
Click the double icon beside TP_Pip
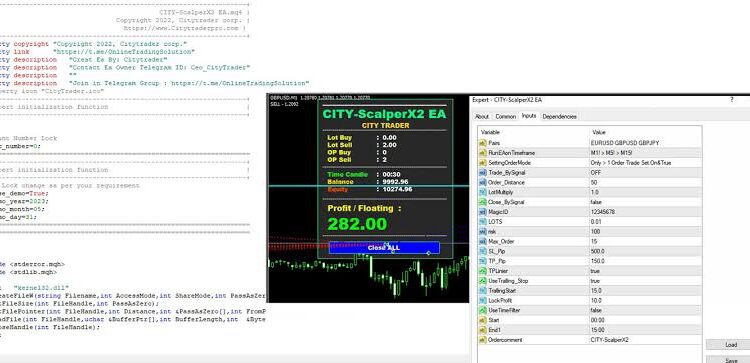click(x=483, y=261)
